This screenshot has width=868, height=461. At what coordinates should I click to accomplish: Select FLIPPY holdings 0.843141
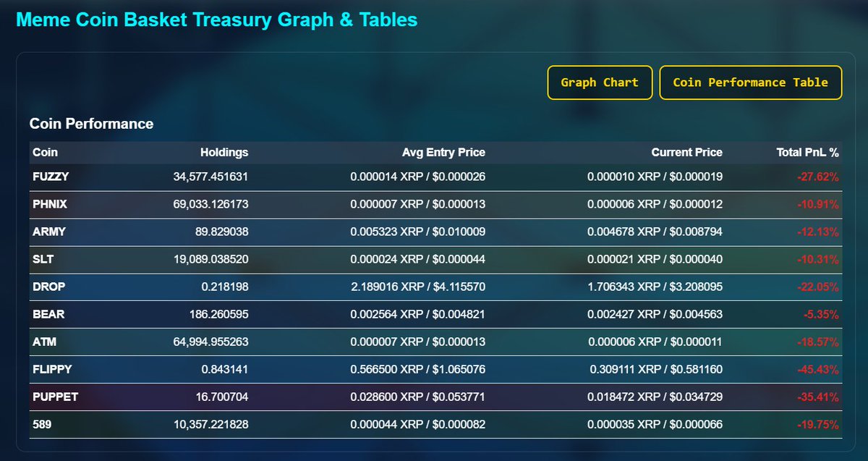click(225, 369)
